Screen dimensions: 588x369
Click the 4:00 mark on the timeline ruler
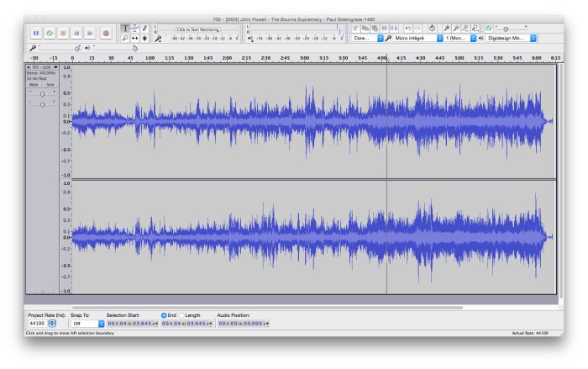[381, 58]
